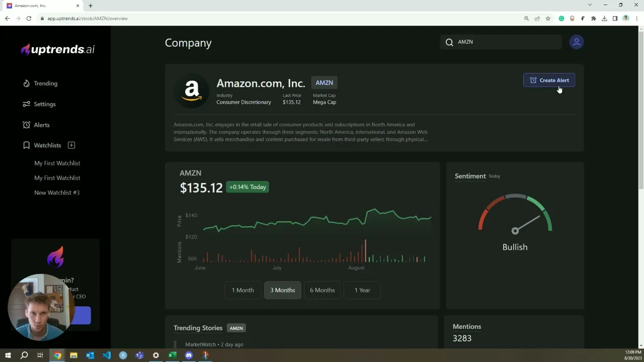Click the webcam video overlay
Viewport: 644px width, 362px height.
[41, 307]
